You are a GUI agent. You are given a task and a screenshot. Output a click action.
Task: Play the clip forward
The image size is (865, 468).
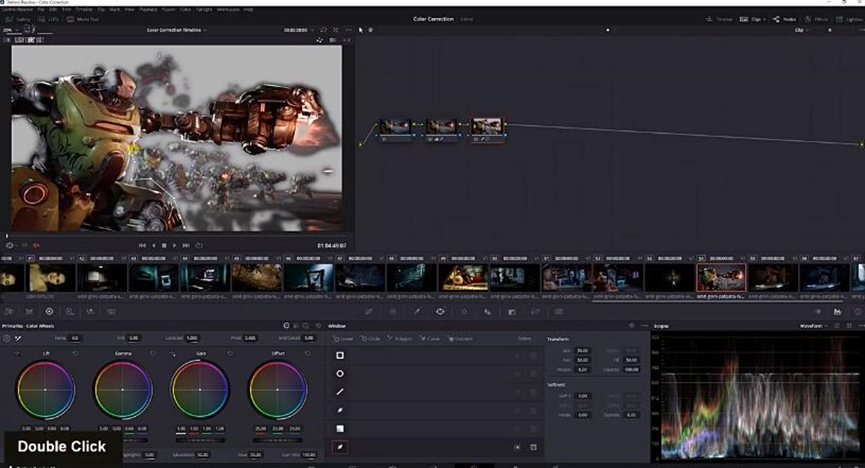tap(175, 245)
